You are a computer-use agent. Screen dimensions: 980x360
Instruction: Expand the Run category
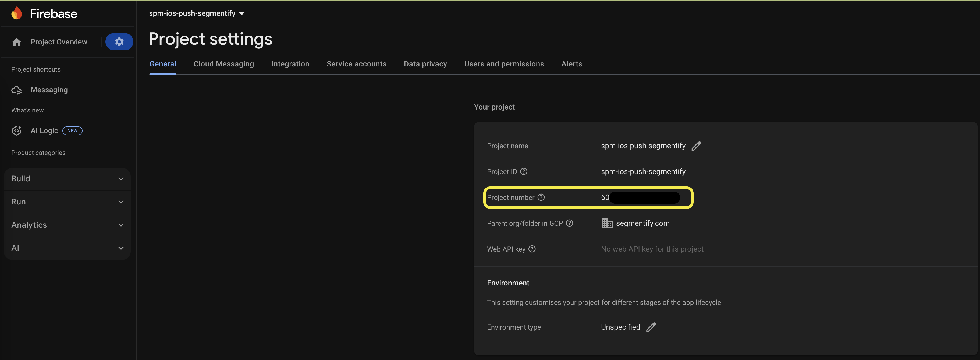point(67,202)
